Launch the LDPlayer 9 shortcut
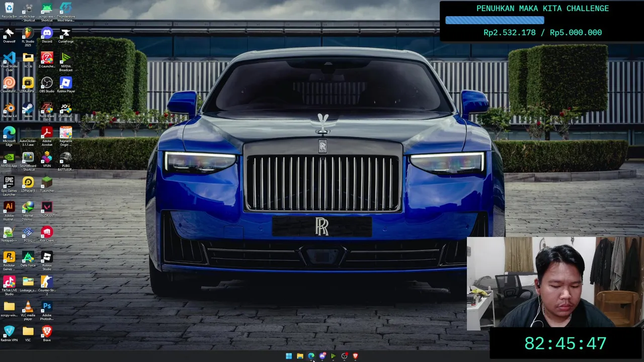This screenshot has width=644, height=362. pos(28,185)
